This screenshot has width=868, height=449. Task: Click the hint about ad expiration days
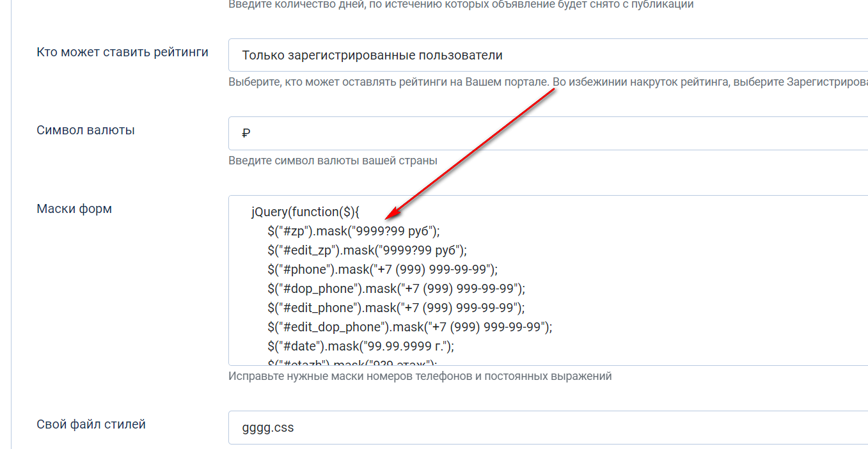pos(461,4)
